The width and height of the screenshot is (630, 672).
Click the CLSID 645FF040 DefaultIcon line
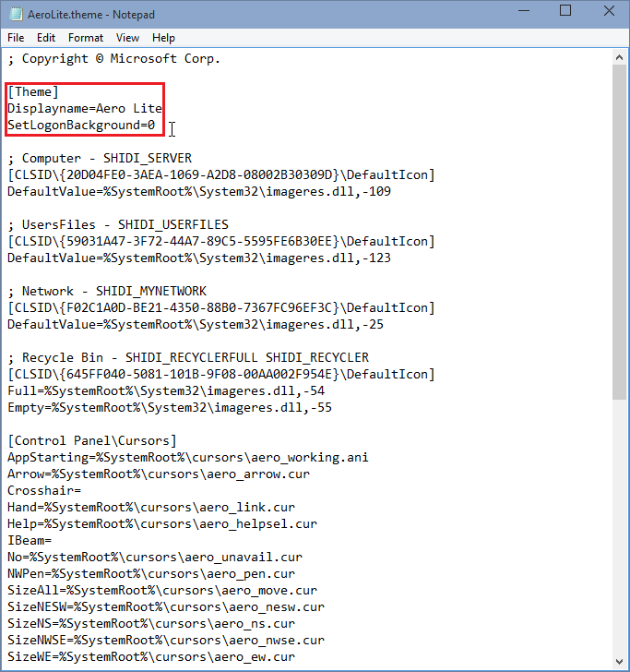tap(221, 374)
